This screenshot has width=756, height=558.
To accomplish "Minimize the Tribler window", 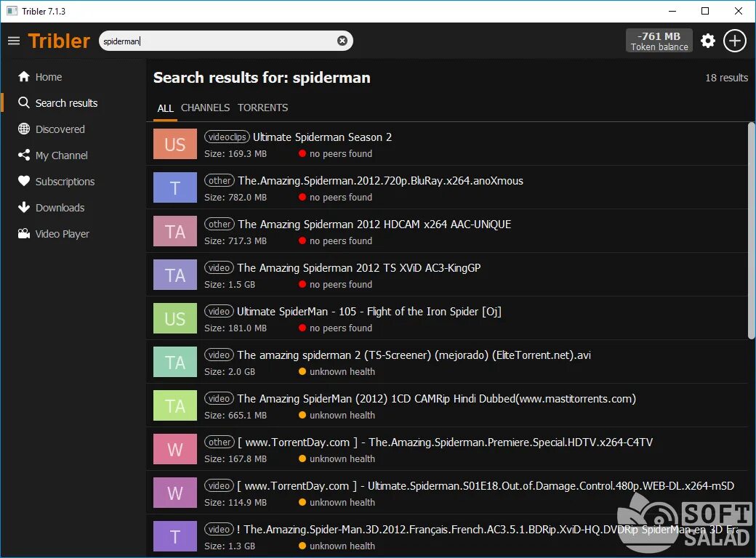I will point(672,11).
